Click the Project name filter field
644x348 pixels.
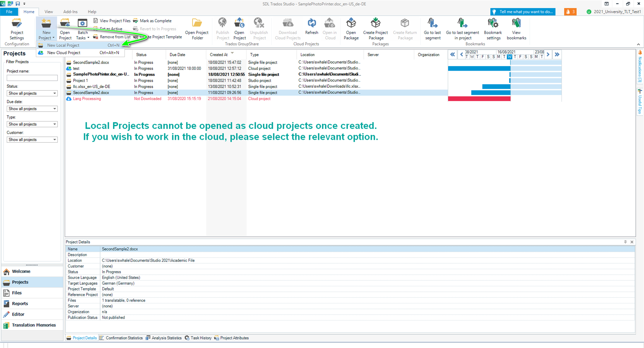pos(32,78)
